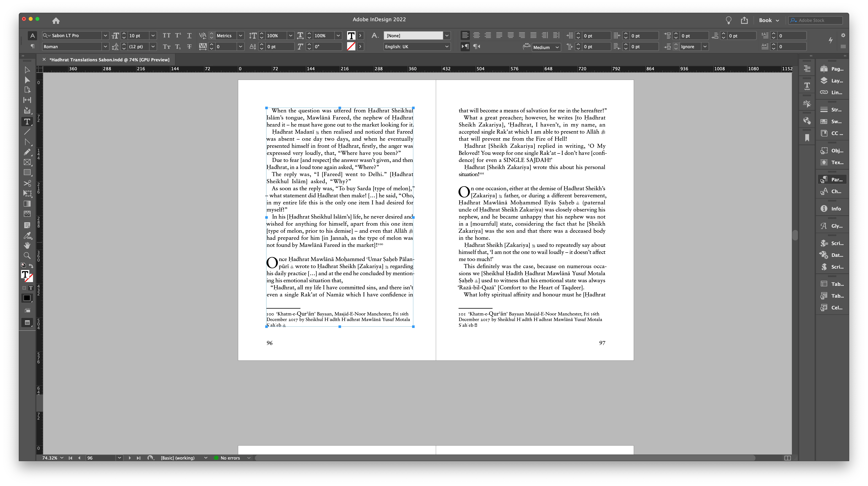The image size is (868, 486).
Task: Activate the Rectangle Frame tool
Action: 27,162
